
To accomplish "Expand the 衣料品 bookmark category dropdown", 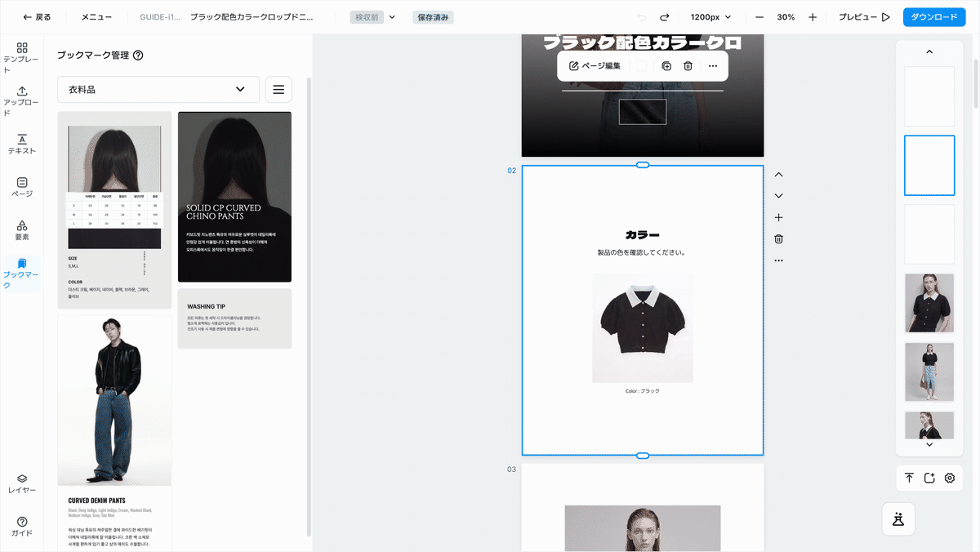I will pyautogui.click(x=158, y=89).
